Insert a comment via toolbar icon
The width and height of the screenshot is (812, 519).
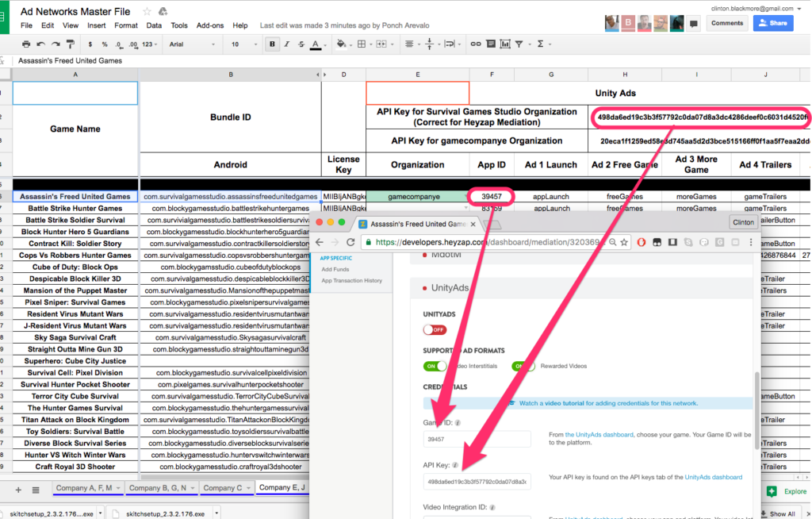[x=490, y=44]
